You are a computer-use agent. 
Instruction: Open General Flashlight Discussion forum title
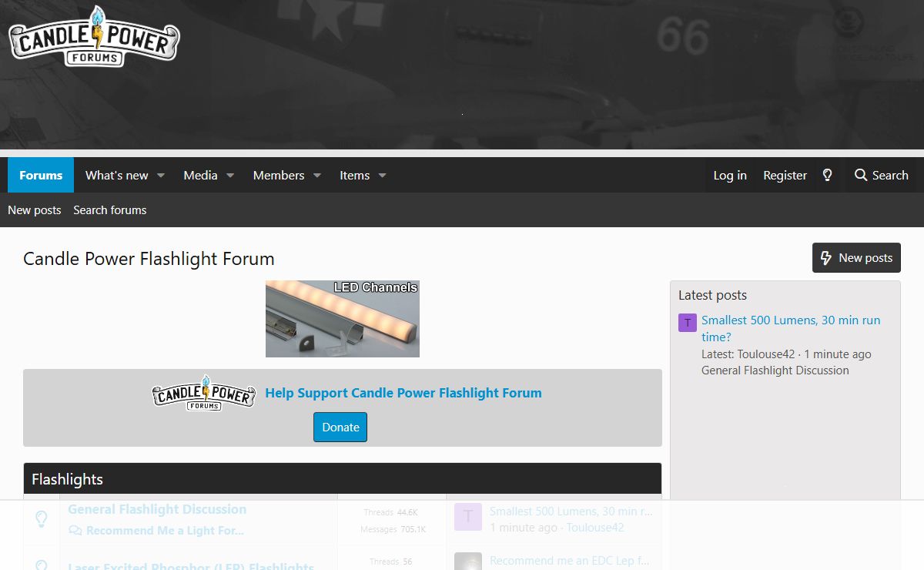pyautogui.click(x=157, y=509)
